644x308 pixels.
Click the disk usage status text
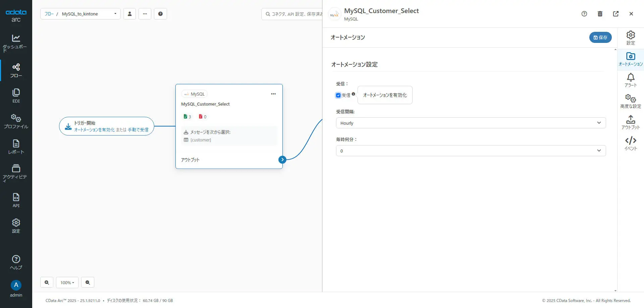coord(140,301)
